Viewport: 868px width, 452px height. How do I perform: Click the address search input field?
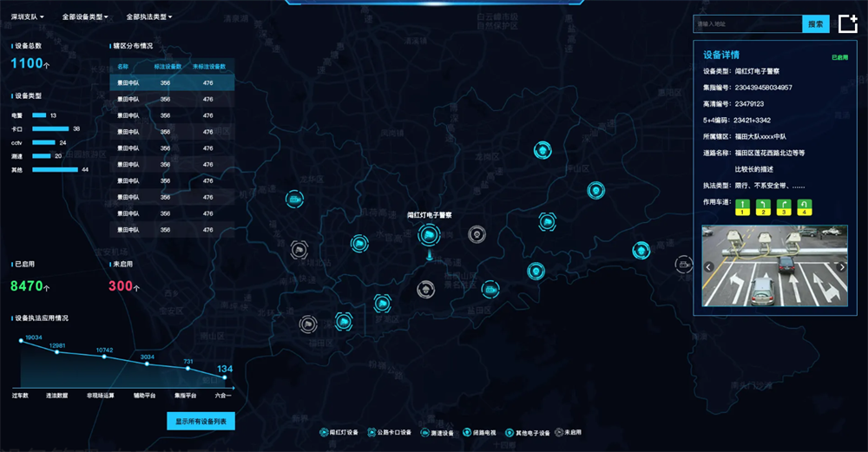746,24
